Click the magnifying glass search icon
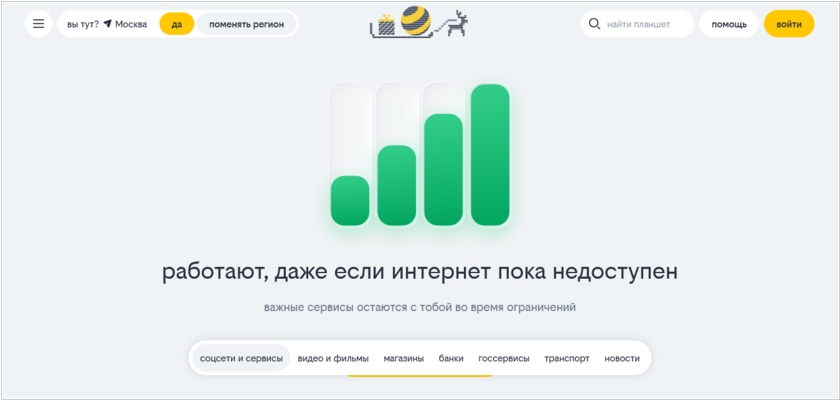Image resolution: width=840 pixels, height=400 pixels. 595,24
